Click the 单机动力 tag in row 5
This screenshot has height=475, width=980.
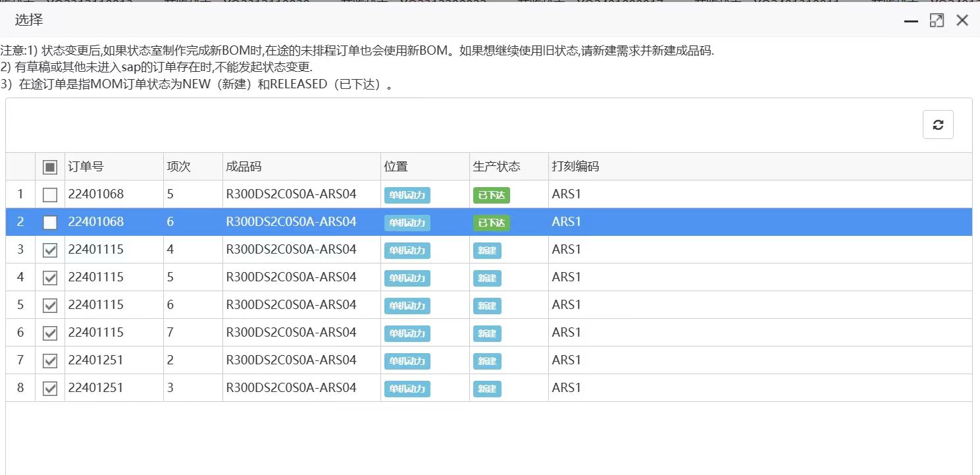pyautogui.click(x=407, y=306)
